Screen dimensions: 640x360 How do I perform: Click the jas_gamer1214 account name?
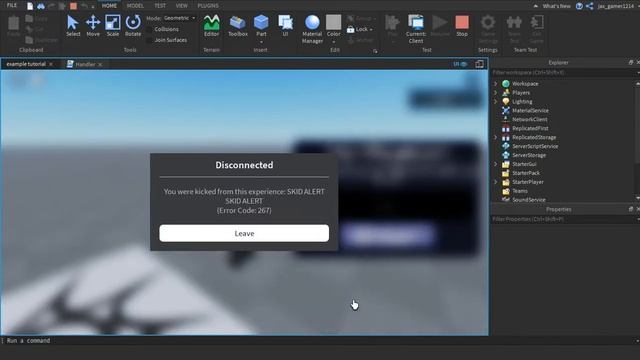tap(616, 6)
